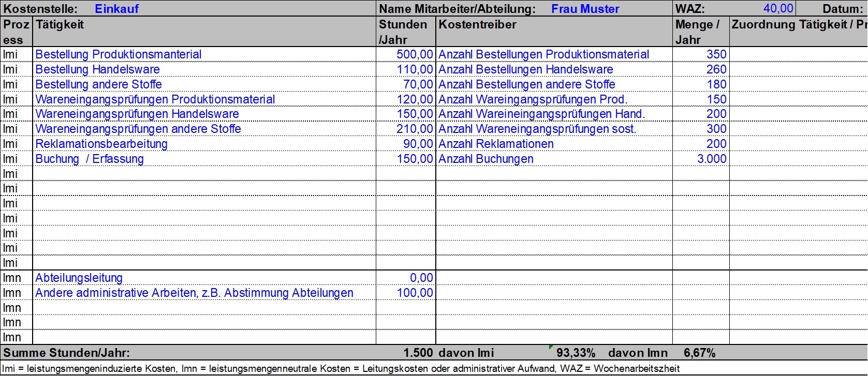Click the 100,00 hours cell for administrative work

(415, 293)
